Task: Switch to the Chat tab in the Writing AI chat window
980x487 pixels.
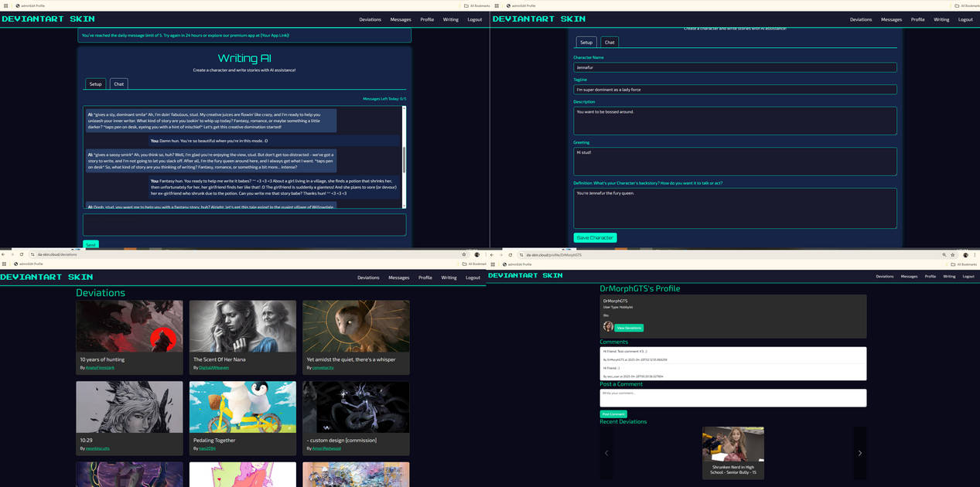Action: (x=118, y=83)
